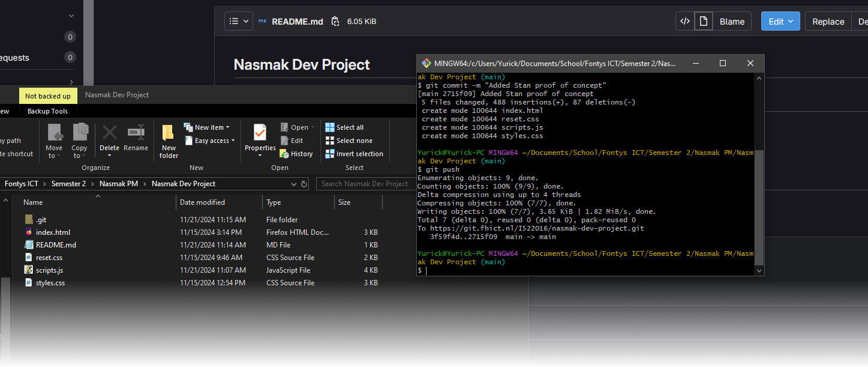This screenshot has height=367, width=868.
Task: Show README source code view
Action: [x=684, y=22]
